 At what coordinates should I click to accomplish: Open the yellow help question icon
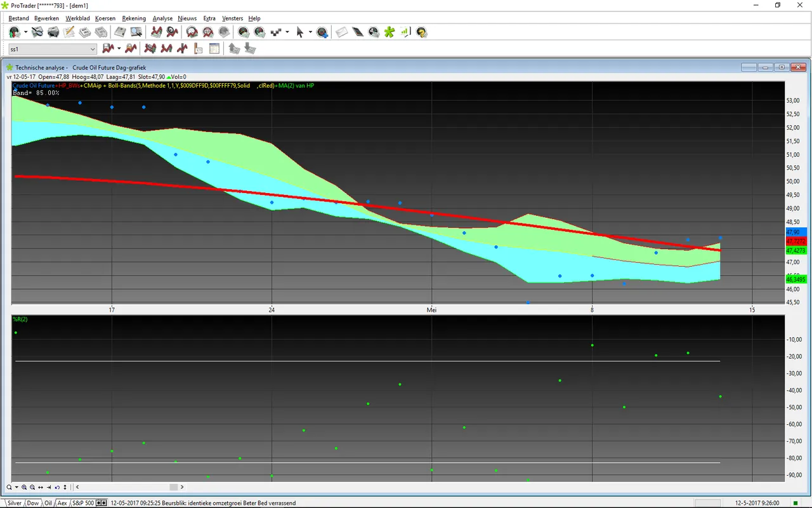click(x=421, y=32)
